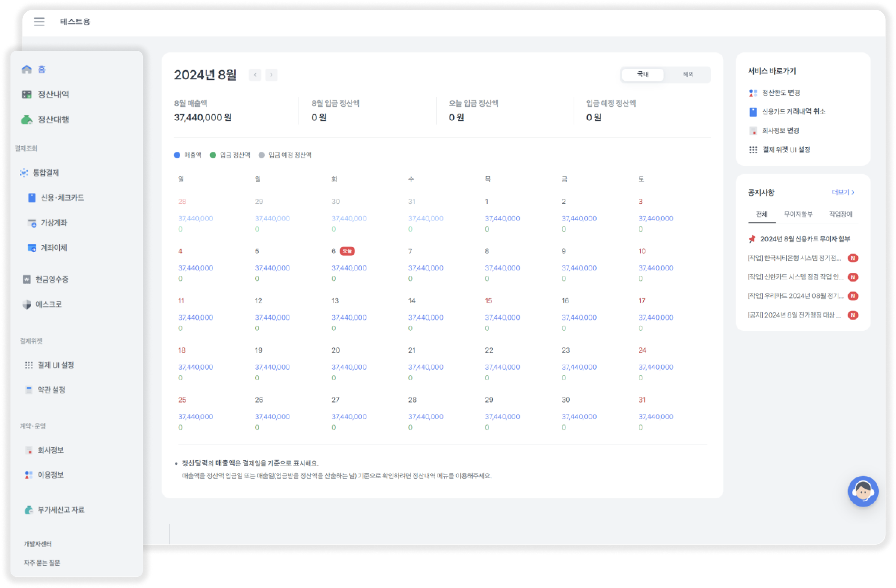Select the 작업장애 notice tab
Screen dimensions: 896x588
pos(840,214)
